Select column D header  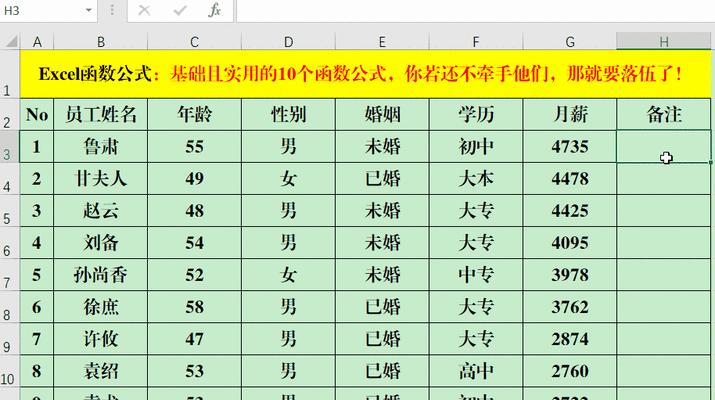pos(288,42)
